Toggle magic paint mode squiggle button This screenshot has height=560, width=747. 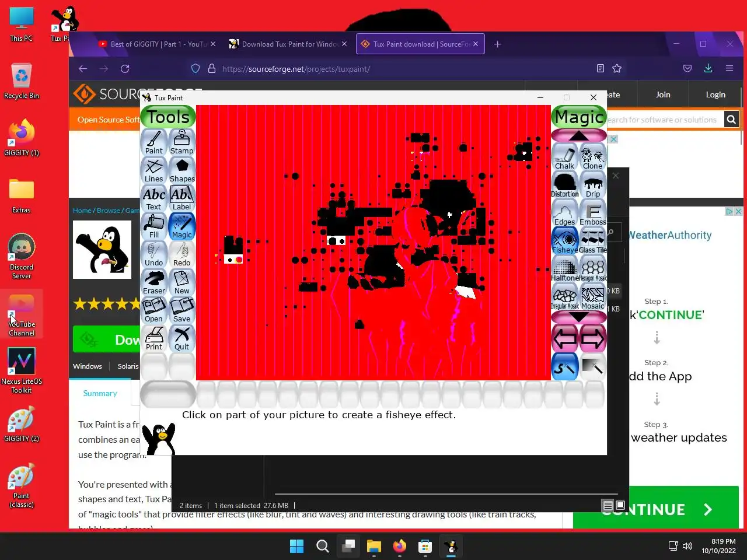(565, 367)
